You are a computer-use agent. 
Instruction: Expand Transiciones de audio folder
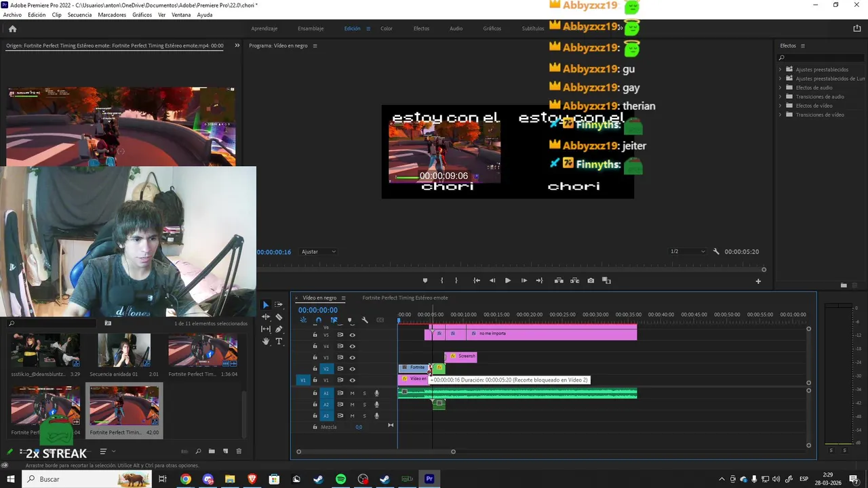tap(780, 96)
